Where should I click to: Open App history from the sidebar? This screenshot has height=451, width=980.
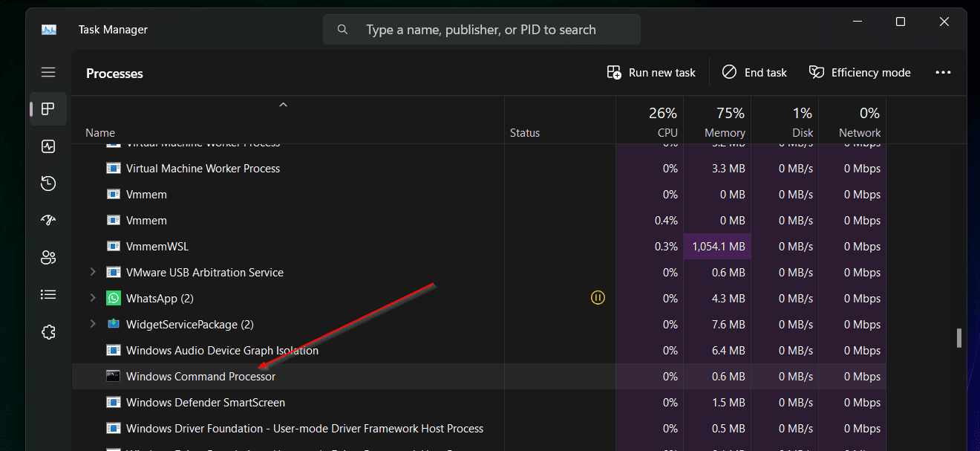point(48,184)
